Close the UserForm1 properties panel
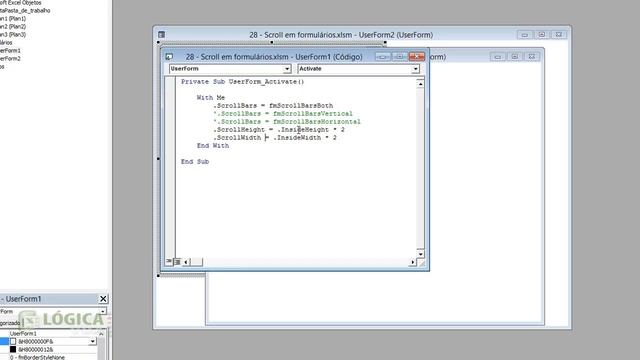Screen dimensions: 640x360 click(103, 299)
